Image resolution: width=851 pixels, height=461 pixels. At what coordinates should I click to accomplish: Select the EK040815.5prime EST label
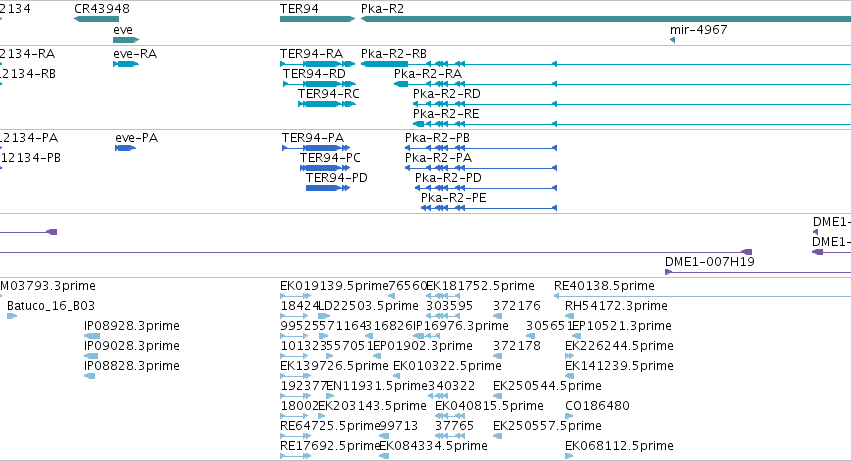[x=489, y=406]
